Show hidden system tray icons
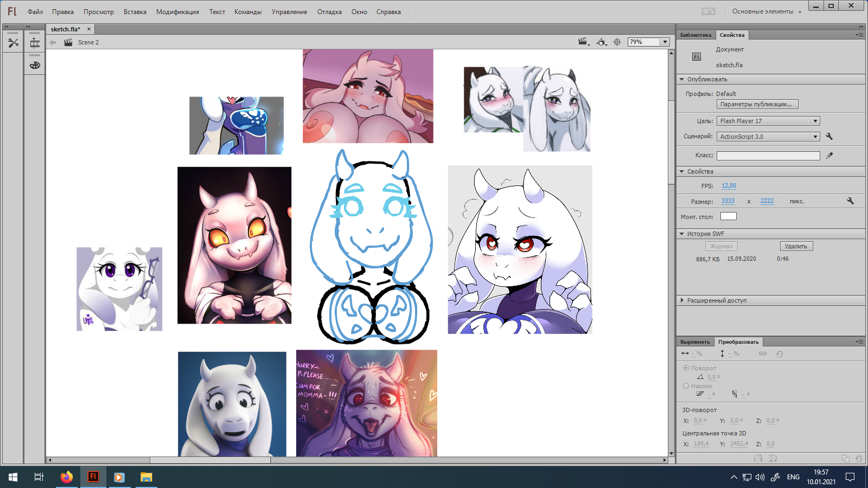Viewport: 868px width, 488px height. tap(733, 477)
